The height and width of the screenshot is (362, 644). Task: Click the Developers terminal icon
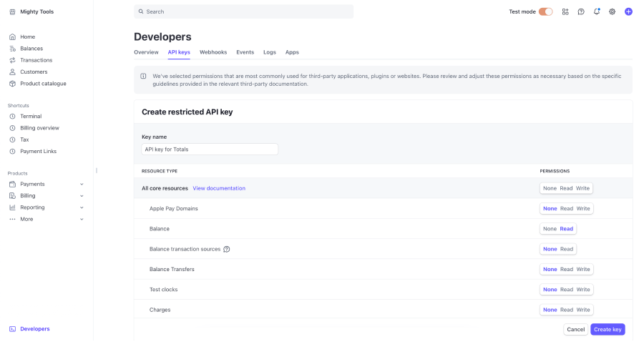[12, 329]
